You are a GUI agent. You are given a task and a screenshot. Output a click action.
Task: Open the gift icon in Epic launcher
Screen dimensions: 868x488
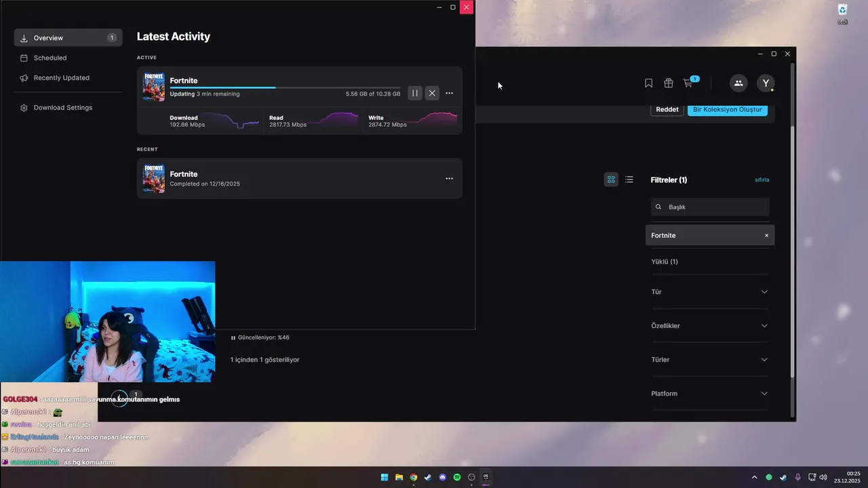669,83
